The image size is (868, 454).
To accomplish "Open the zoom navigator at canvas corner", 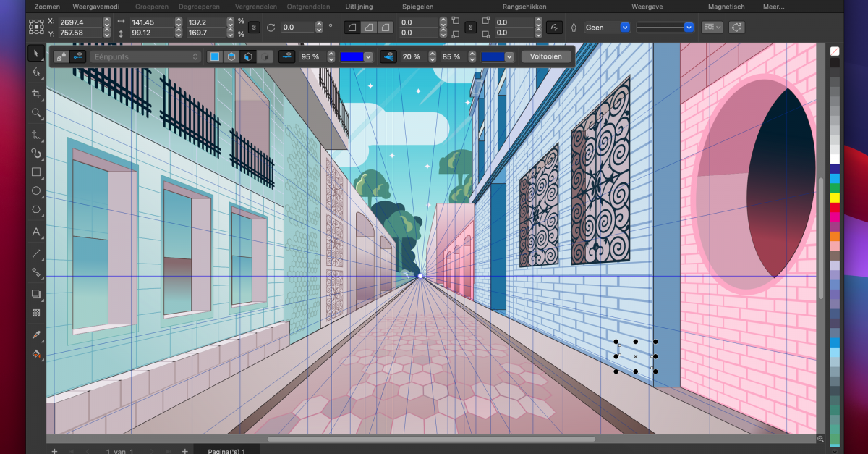I will pos(820,439).
